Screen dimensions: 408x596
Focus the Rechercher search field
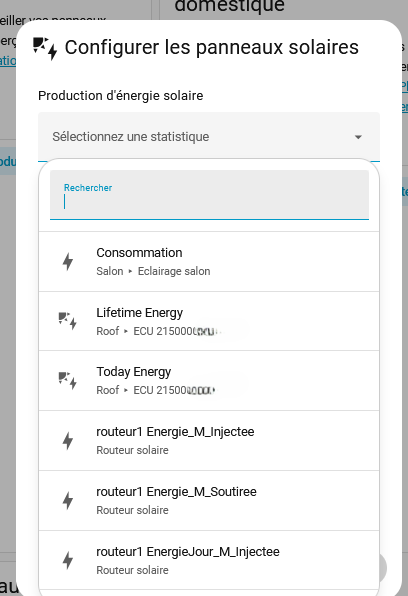click(x=209, y=195)
